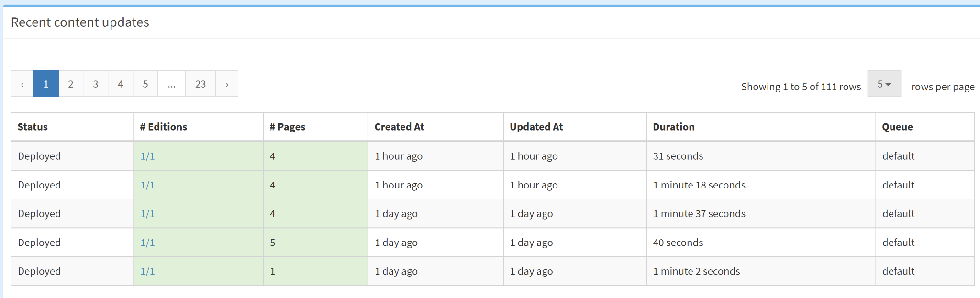Click the '40 seconds' duration cell
Screen dimensions: 980x298
click(x=761, y=243)
